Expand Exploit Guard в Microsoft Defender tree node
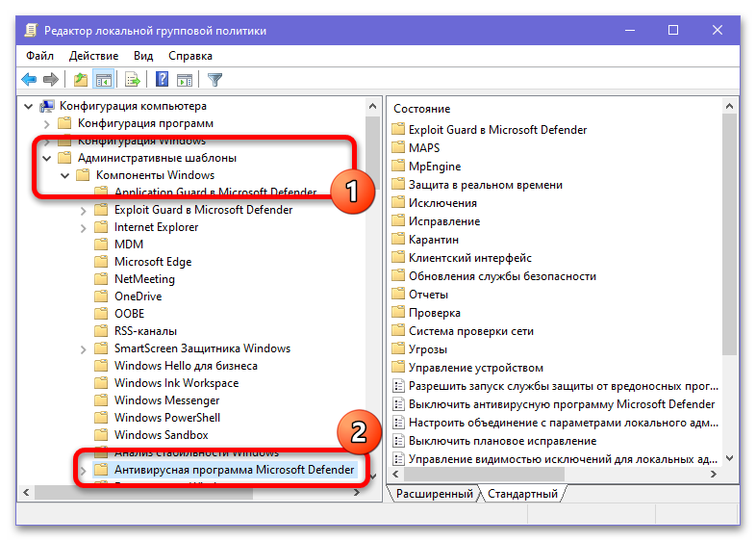756x541 pixels. (x=84, y=211)
